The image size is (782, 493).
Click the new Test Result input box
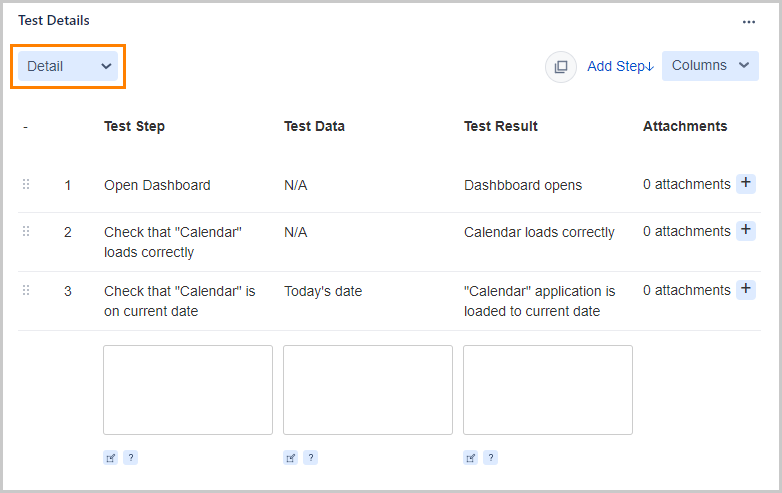click(548, 390)
